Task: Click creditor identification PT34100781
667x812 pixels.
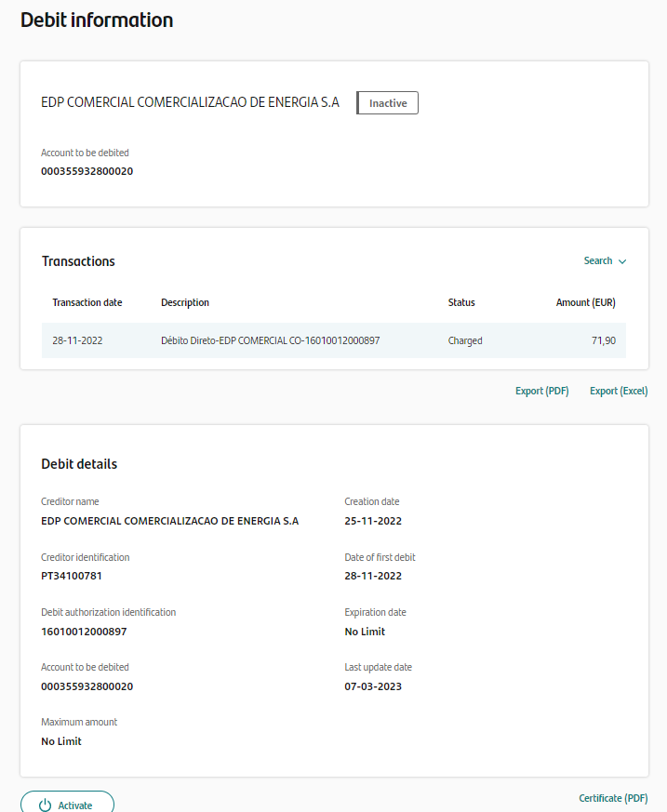Action: pyautogui.click(x=72, y=576)
